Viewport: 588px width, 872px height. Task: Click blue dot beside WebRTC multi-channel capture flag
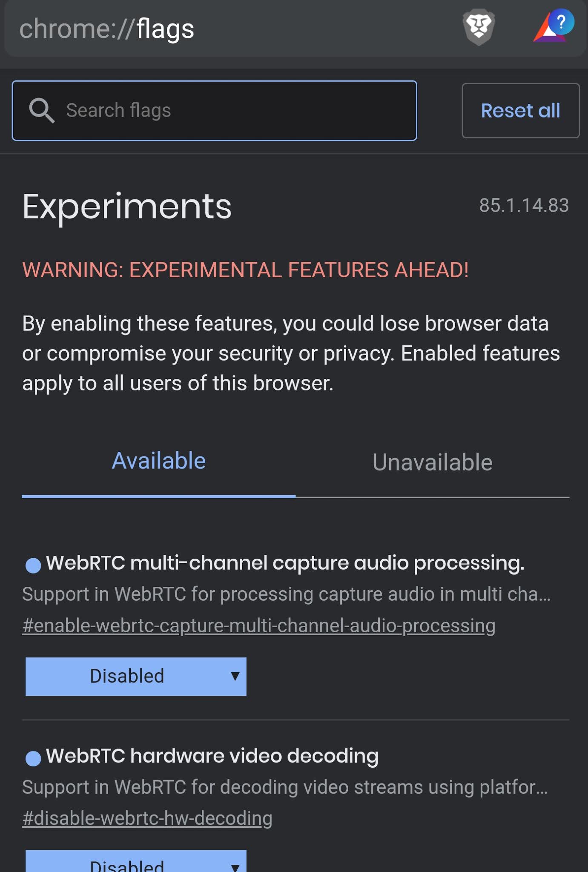coord(33,565)
